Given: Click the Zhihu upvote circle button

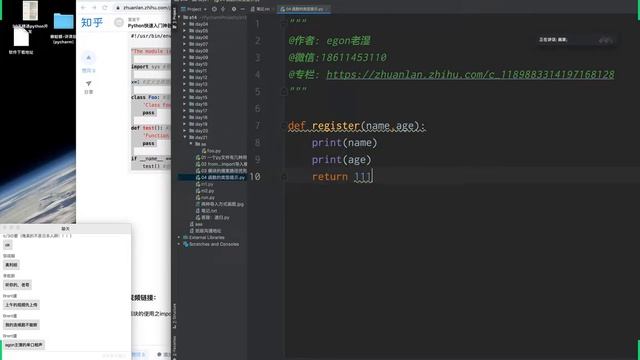Looking at the screenshot, I should tap(89, 58).
